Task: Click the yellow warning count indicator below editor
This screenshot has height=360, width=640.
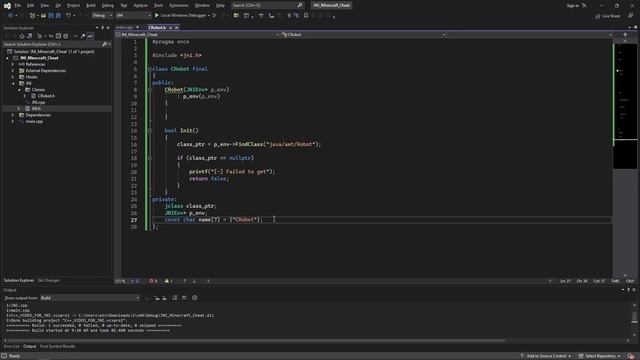Action: [168, 281]
